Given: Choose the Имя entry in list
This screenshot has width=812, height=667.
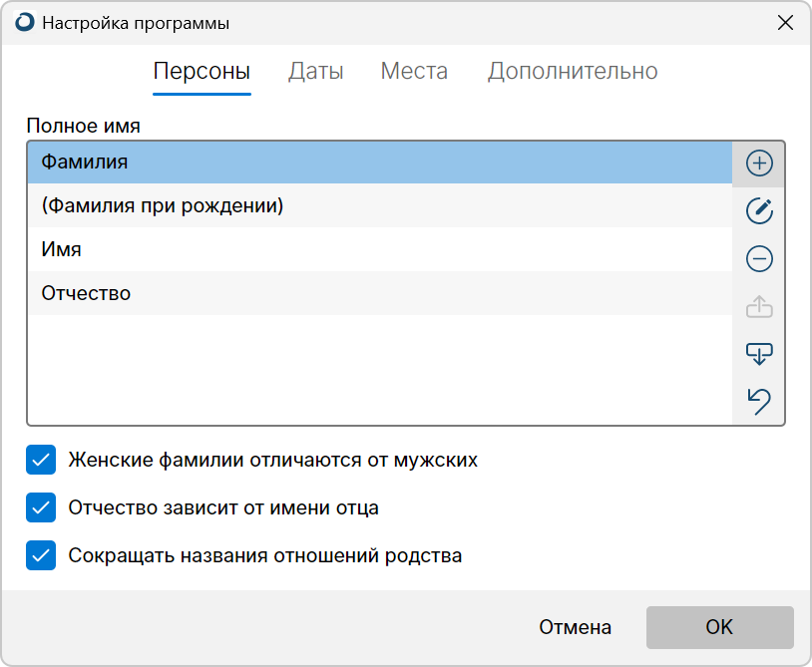Looking at the screenshot, I should tap(379, 249).
